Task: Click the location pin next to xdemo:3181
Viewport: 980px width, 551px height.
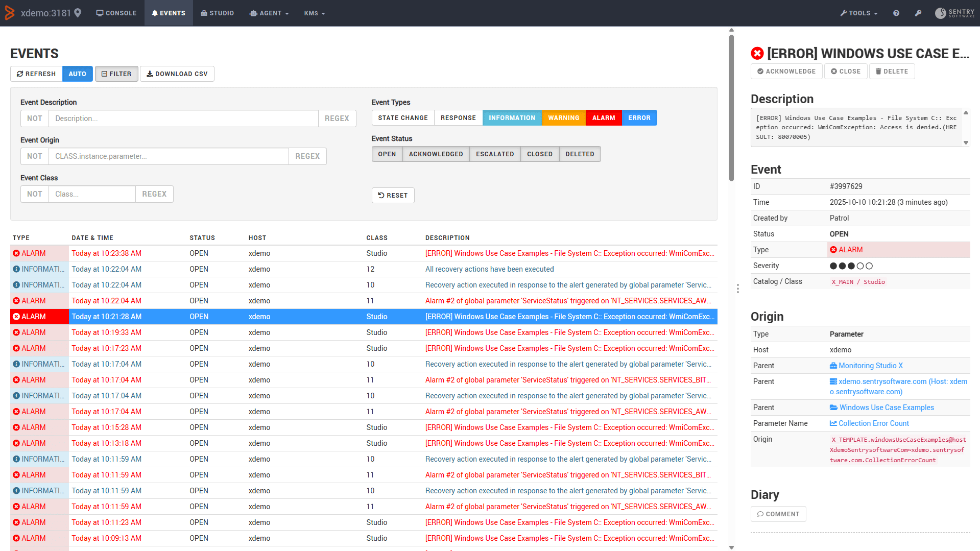Action: (78, 13)
